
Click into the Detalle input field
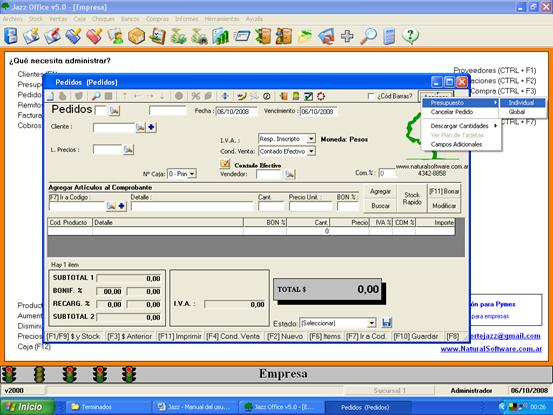coord(192,207)
